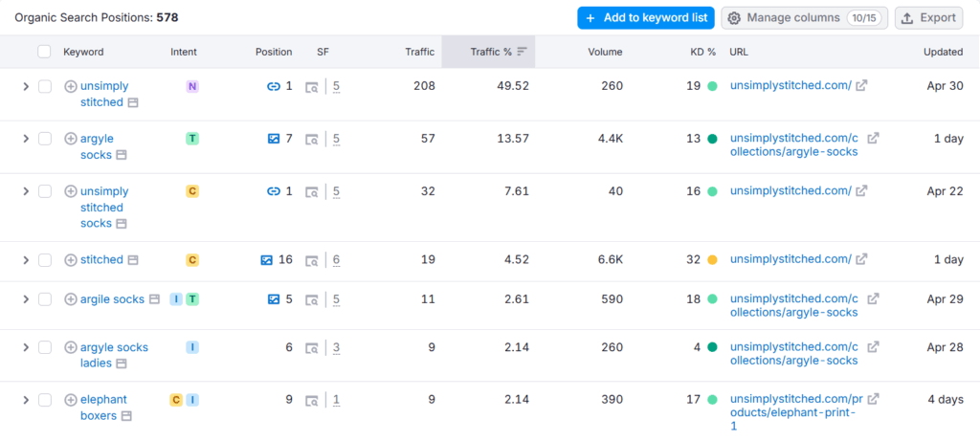This screenshot has width=980, height=441.
Task: Click SERP features icon in 'elephant boxers' row
Action: pyautogui.click(x=311, y=401)
